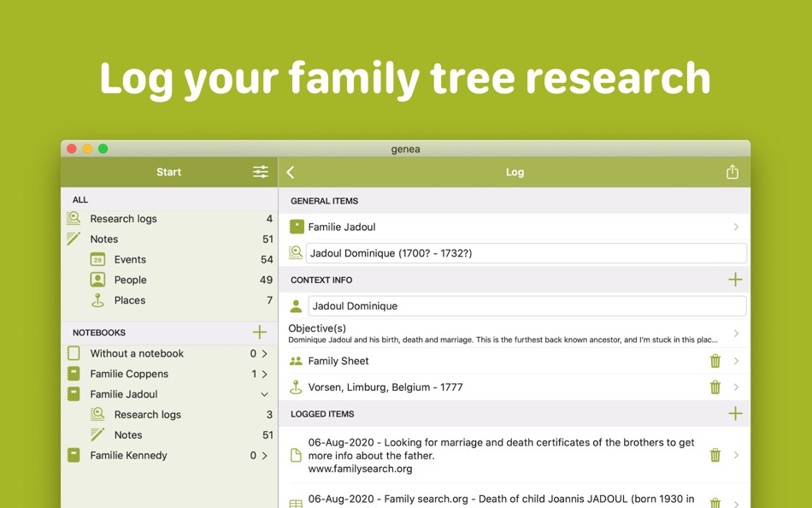812x508 pixels.
Task: Select Events in the sidebar
Action: (169, 259)
